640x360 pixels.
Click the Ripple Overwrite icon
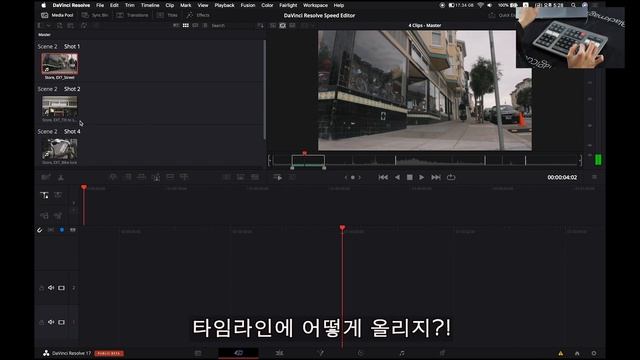(x=141, y=177)
